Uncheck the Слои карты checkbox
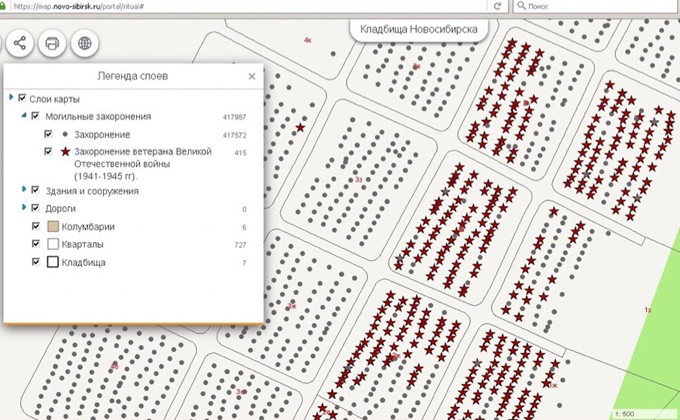Screen dimensions: 680x420 click(x=22, y=99)
